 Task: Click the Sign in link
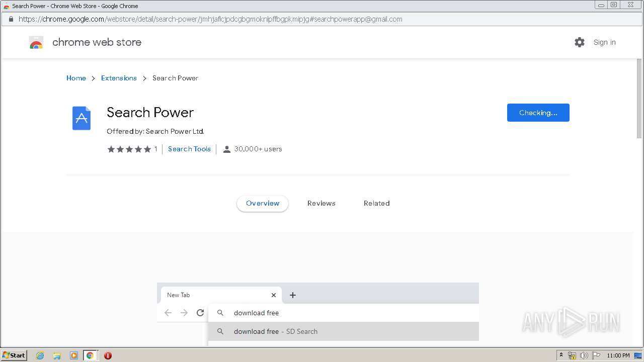[605, 42]
